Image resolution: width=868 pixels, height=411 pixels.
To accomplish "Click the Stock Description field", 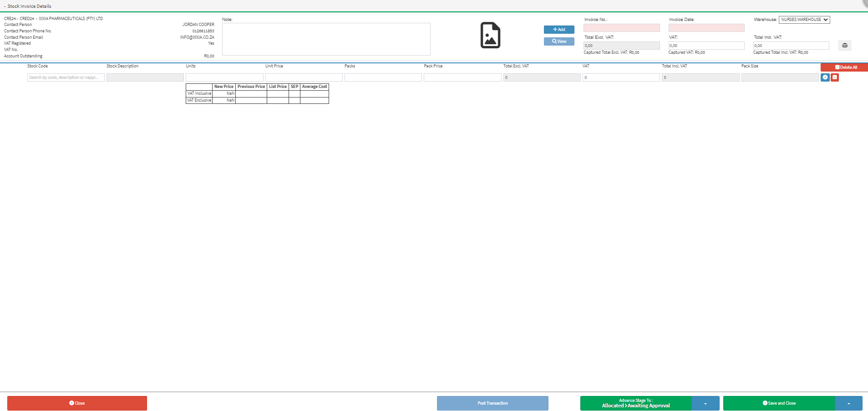I will tap(145, 77).
